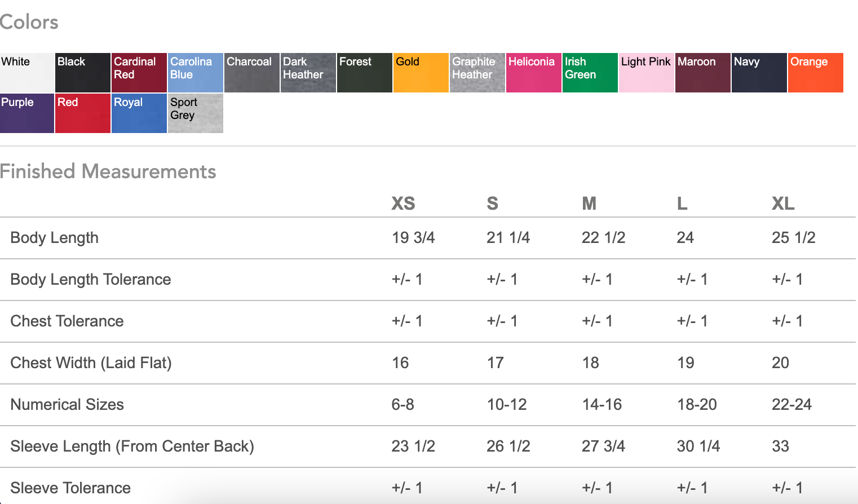Select the Royal blue swatch

click(x=139, y=113)
